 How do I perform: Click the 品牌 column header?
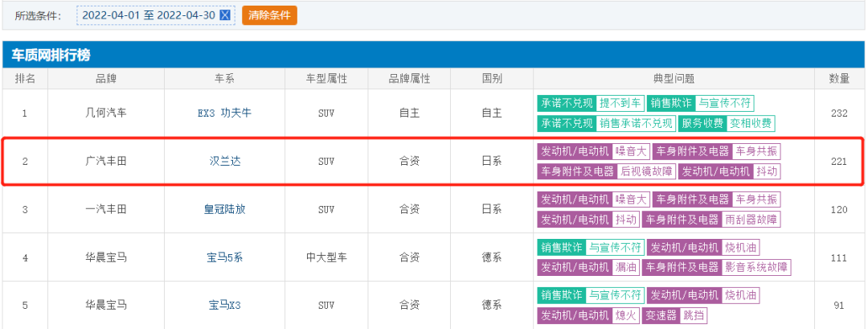(106, 79)
